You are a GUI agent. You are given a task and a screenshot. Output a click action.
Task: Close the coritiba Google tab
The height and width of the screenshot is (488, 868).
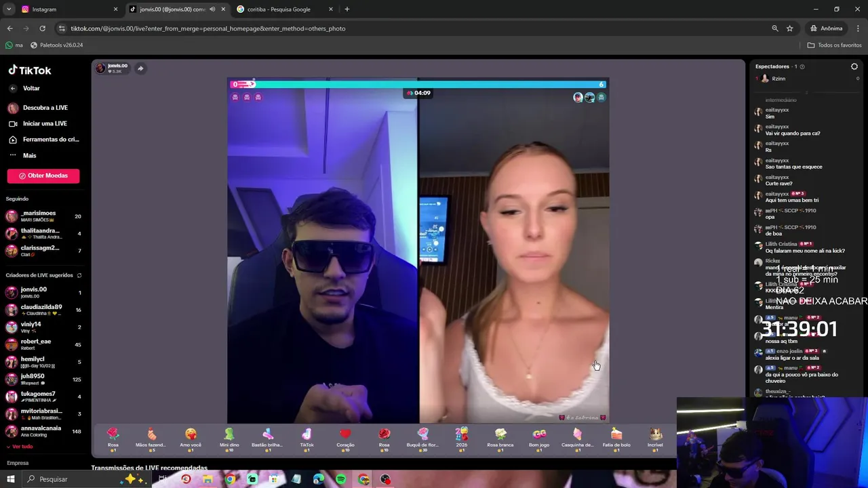[x=331, y=9]
